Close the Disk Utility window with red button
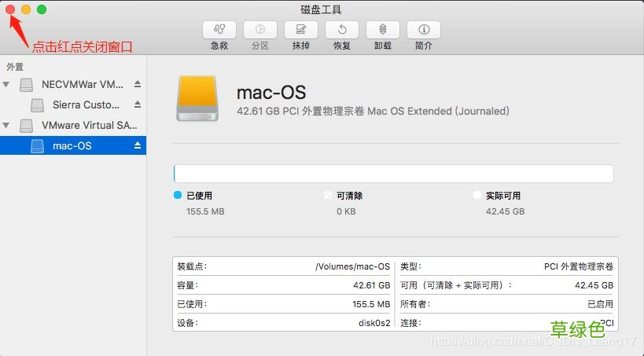 pos(10,9)
